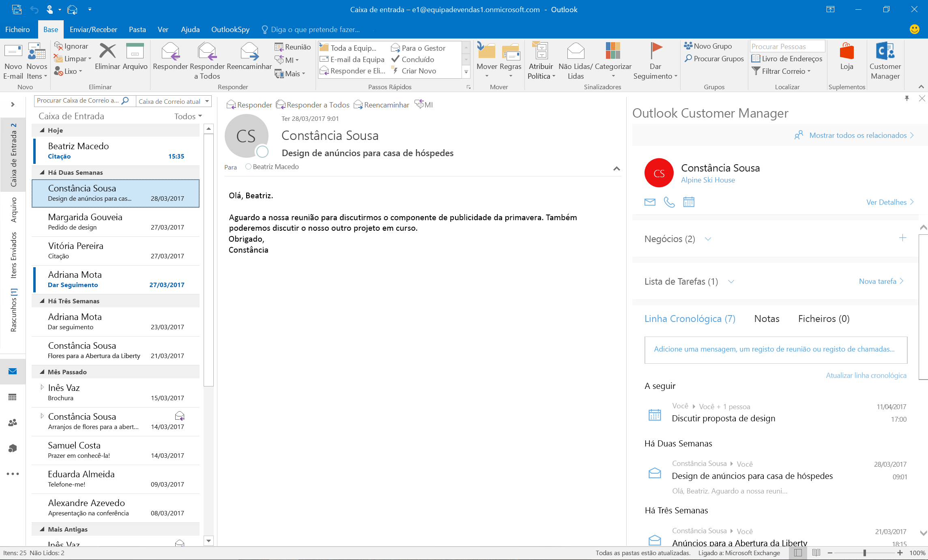Collapse the Há Três Semanas group
This screenshot has height=560, width=928.
(x=42, y=301)
